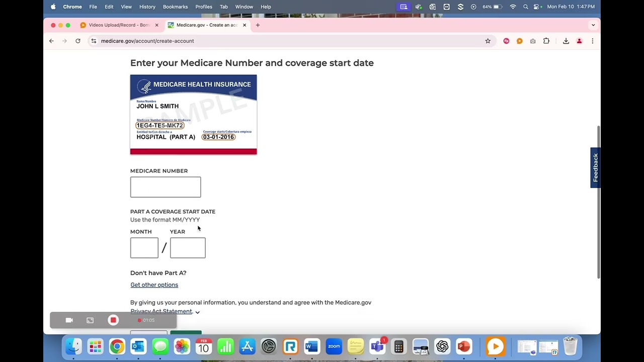The height and width of the screenshot is (362, 644).
Task: Open Photos app in the Dock
Action: [182, 346]
